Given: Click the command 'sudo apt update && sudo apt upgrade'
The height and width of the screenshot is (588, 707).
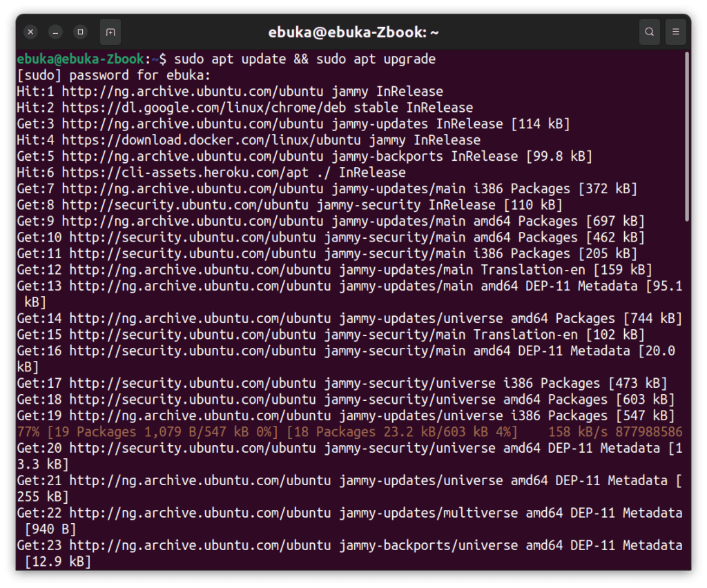Looking at the screenshot, I should click(x=304, y=59).
